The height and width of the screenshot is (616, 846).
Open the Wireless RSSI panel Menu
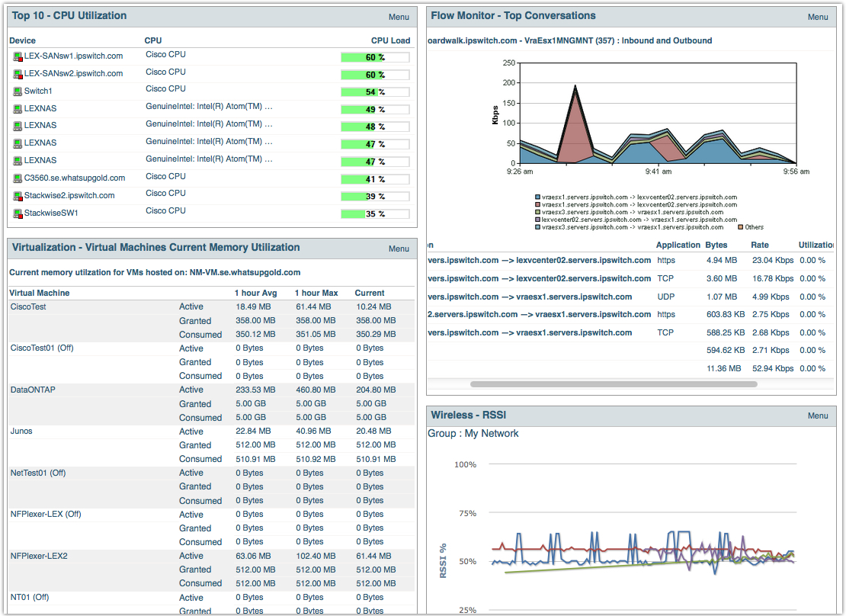point(818,415)
